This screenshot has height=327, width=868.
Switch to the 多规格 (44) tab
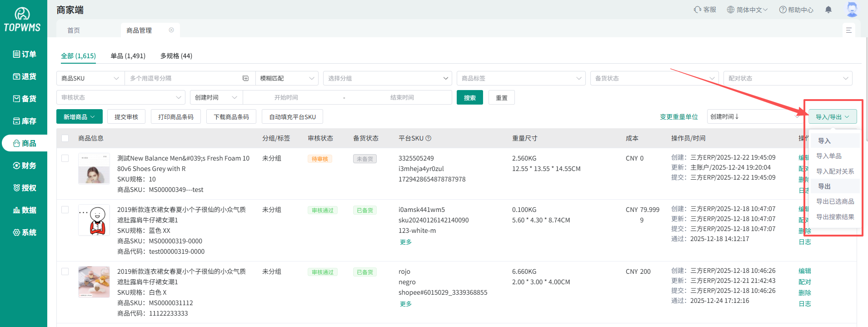[x=176, y=56]
